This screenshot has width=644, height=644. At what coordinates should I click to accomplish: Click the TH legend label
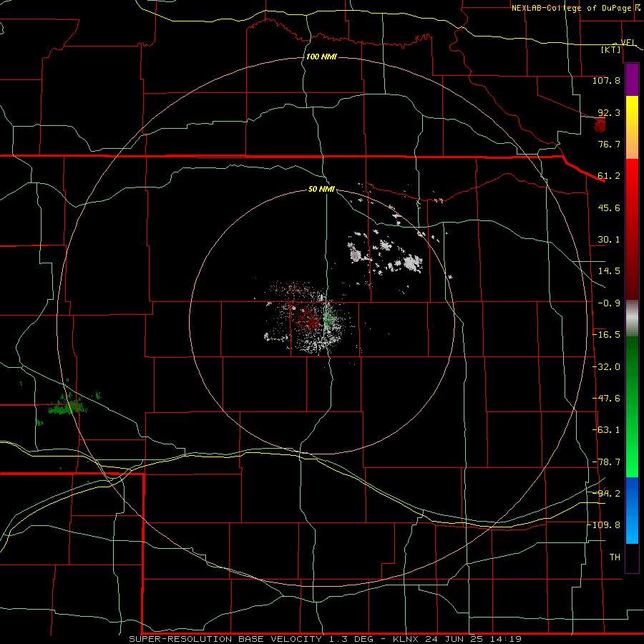[615, 557]
